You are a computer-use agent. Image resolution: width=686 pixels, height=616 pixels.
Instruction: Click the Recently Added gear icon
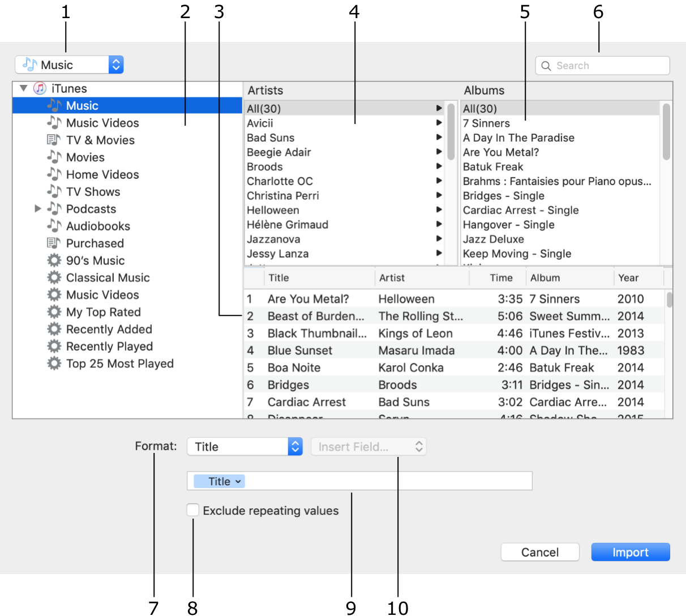tap(54, 329)
